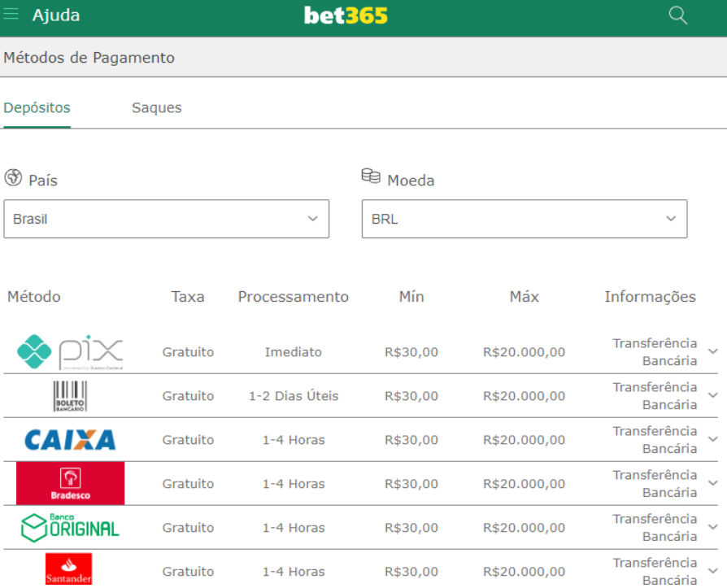Click the Ajuda header link

click(56, 15)
